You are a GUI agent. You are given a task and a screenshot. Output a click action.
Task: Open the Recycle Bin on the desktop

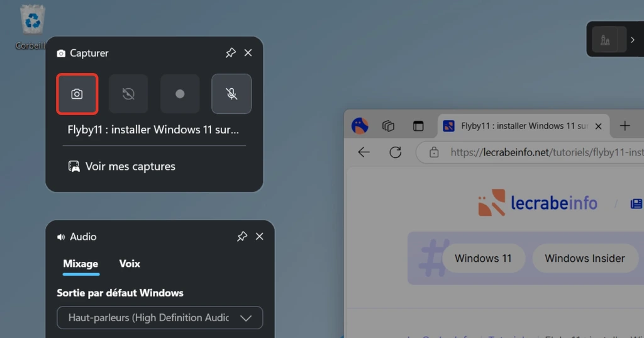coord(32,26)
